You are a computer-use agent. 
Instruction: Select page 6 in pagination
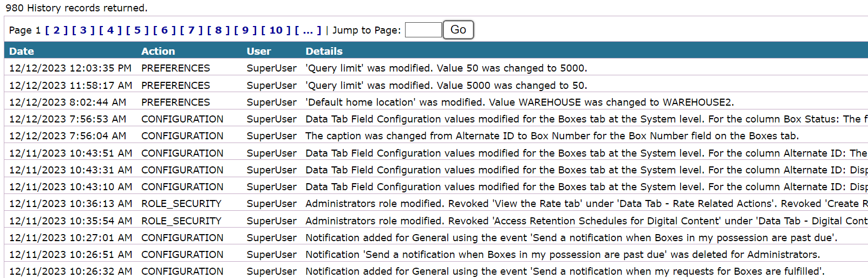165,30
